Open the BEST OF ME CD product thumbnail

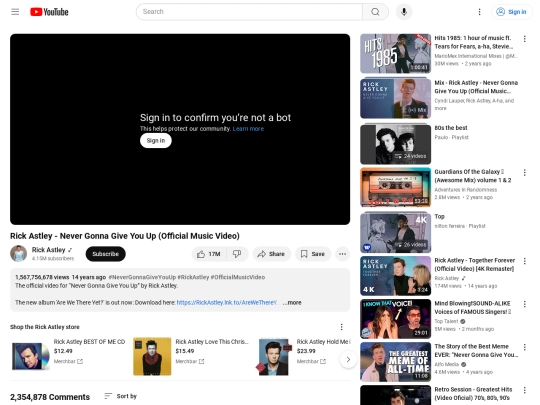30,356
